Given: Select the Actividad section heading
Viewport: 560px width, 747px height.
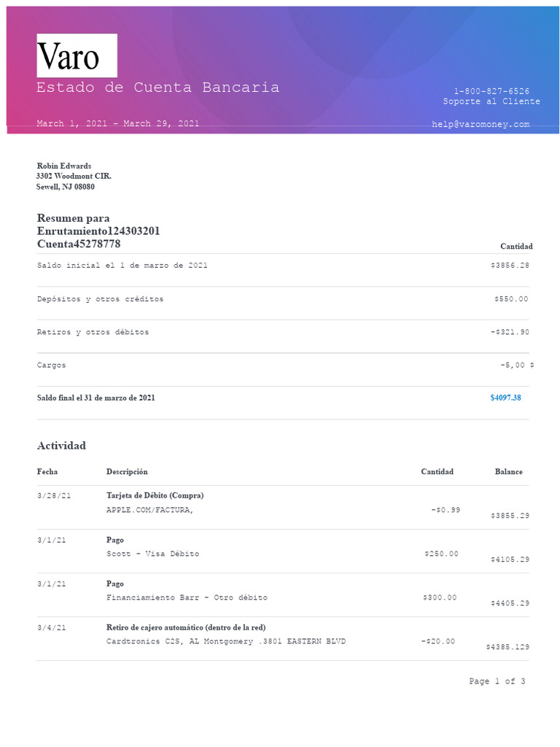Looking at the screenshot, I should [61, 446].
